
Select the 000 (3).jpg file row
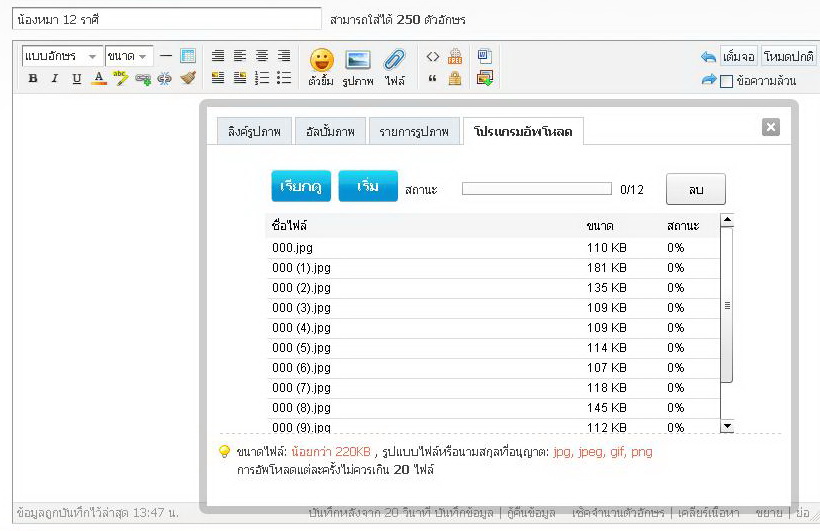pos(493,308)
